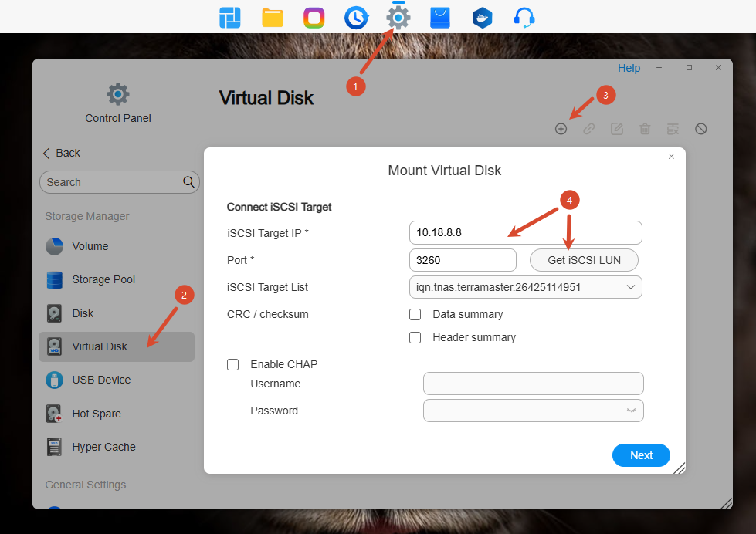Open the colorful square app icon

[x=314, y=19]
